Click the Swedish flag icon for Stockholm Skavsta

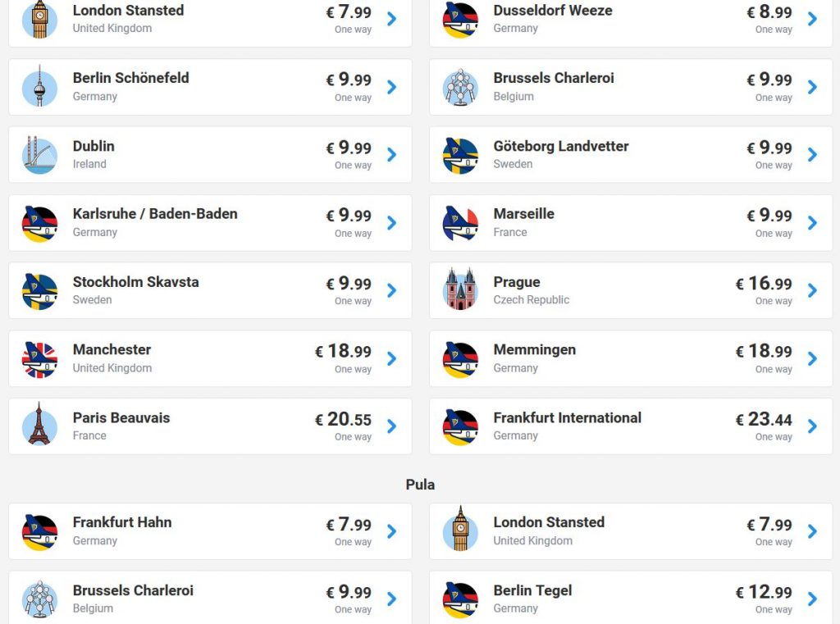pos(39,290)
